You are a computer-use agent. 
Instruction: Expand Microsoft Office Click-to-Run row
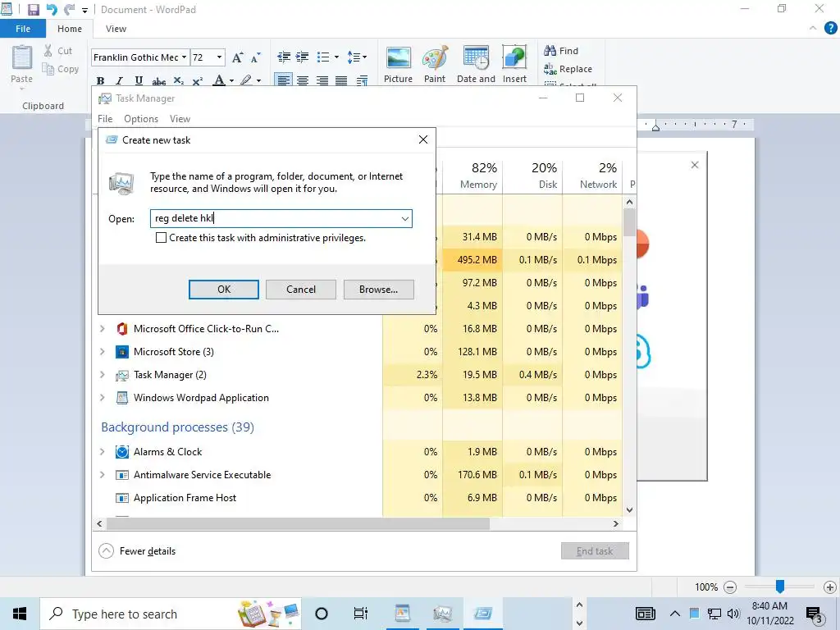click(103, 328)
